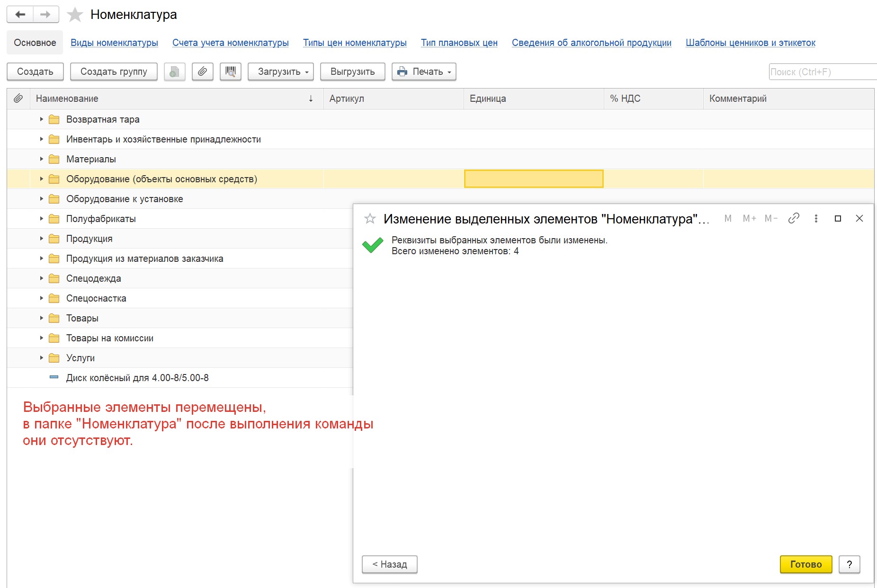Click the M- button in dialog
The image size is (877, 588).
click(x=771, y=218)
